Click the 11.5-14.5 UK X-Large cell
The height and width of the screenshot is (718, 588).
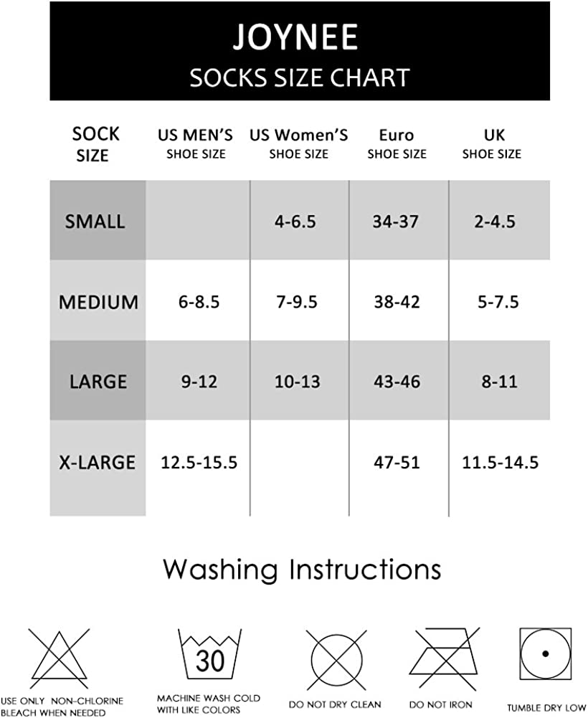click(500, 462)
